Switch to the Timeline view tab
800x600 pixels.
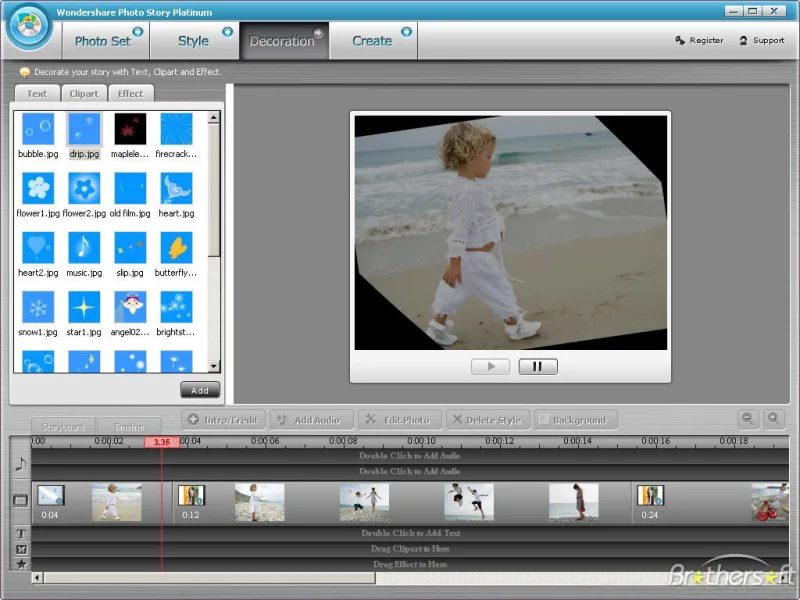129,427
